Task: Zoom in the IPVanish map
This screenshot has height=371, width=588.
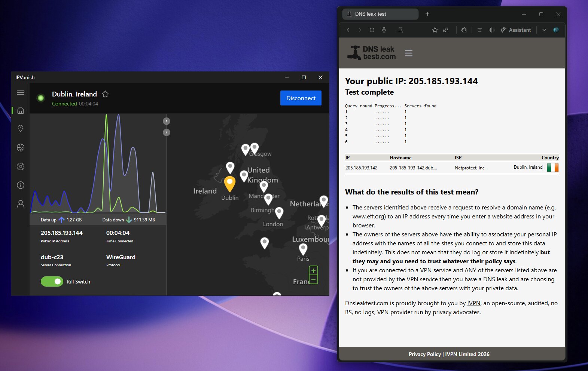Action: [x=314, y=270]
